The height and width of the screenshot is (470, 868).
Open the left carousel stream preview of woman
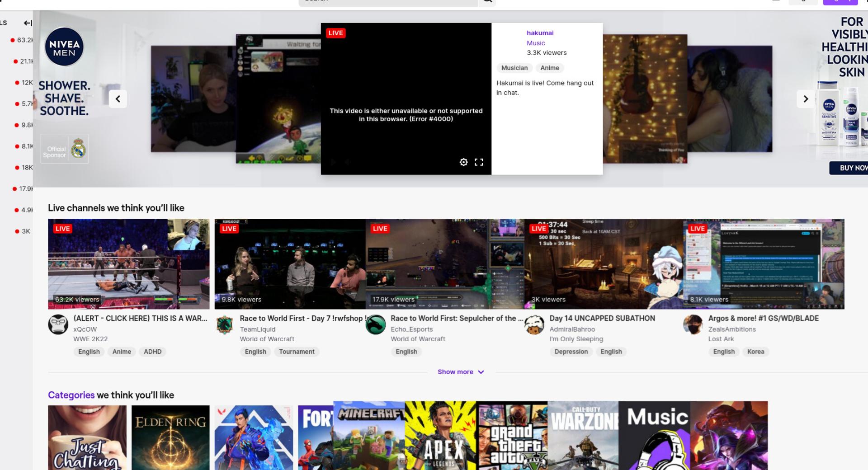pyautogui.click(x=193, y=99)
